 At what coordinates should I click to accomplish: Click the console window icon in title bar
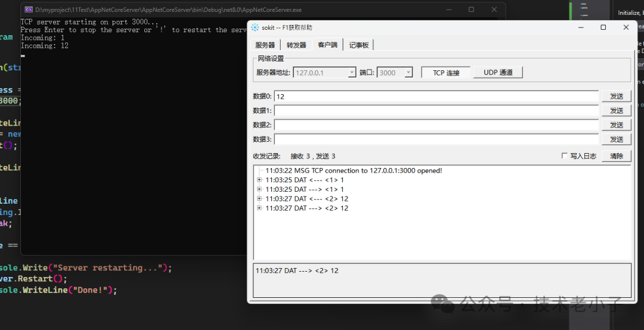pyautogui.click(x=28, y=10)
